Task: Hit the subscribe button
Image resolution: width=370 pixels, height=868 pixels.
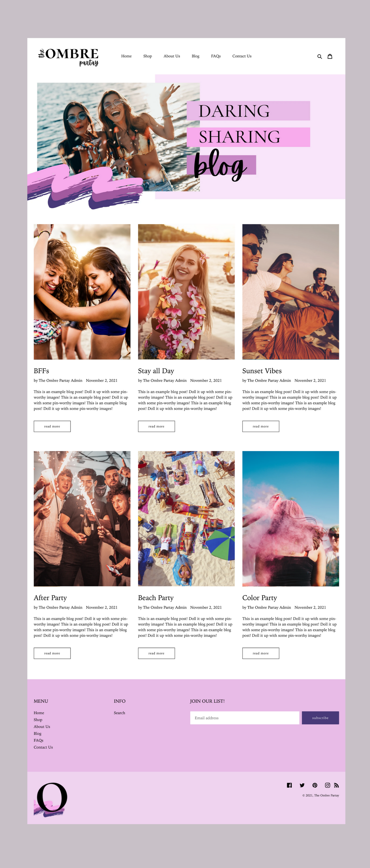Action: [x=320, y=718]
